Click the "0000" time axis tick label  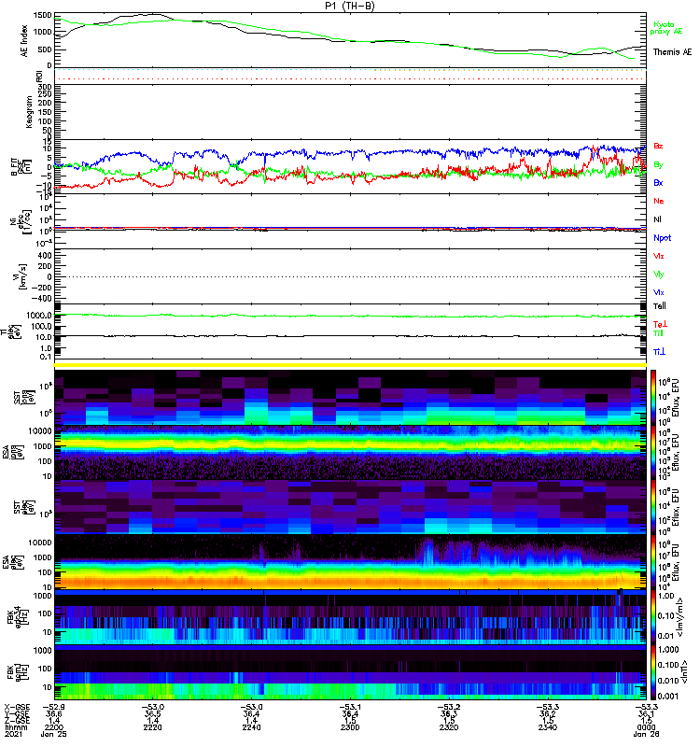(646, 727)
